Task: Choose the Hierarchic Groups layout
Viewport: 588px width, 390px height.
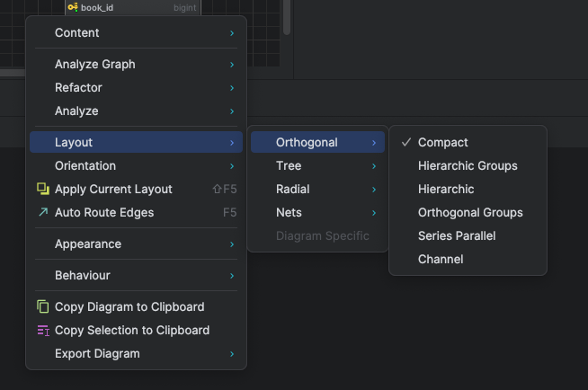Action: 468,165
